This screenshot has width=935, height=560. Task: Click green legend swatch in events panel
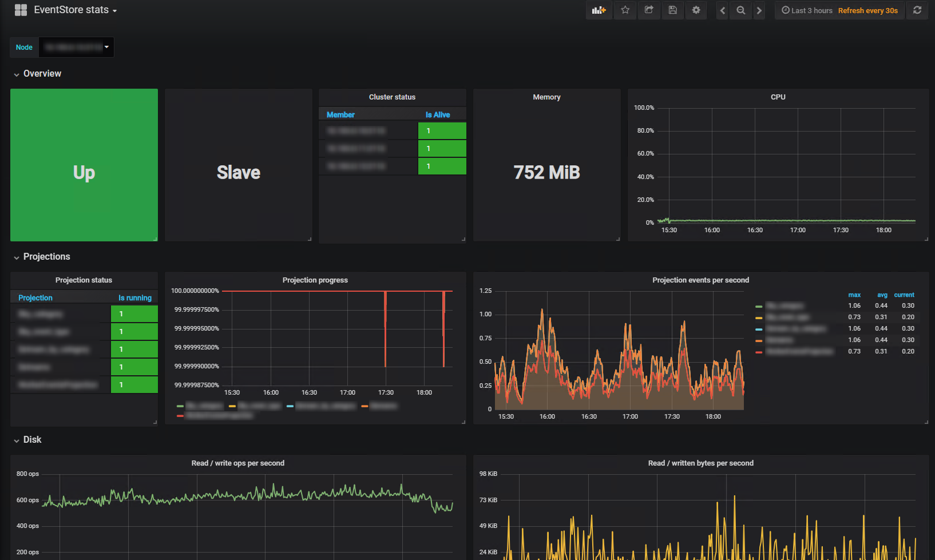(x=759, y=306)
